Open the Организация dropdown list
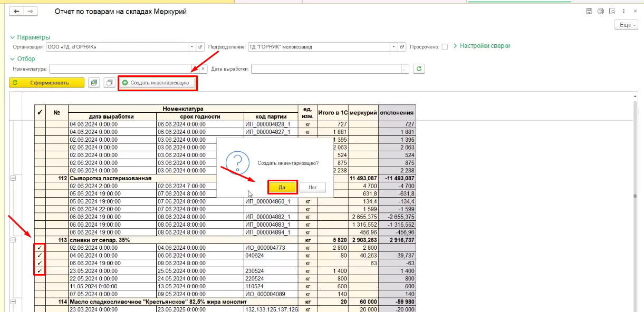 [191, 47]
